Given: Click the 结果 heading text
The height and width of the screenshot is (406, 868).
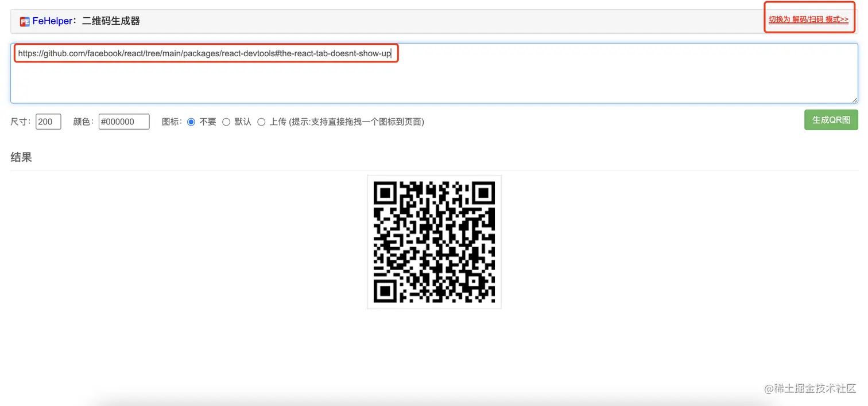Looking at the screenshot, I should pyautogui.click(x=21, y=158).
